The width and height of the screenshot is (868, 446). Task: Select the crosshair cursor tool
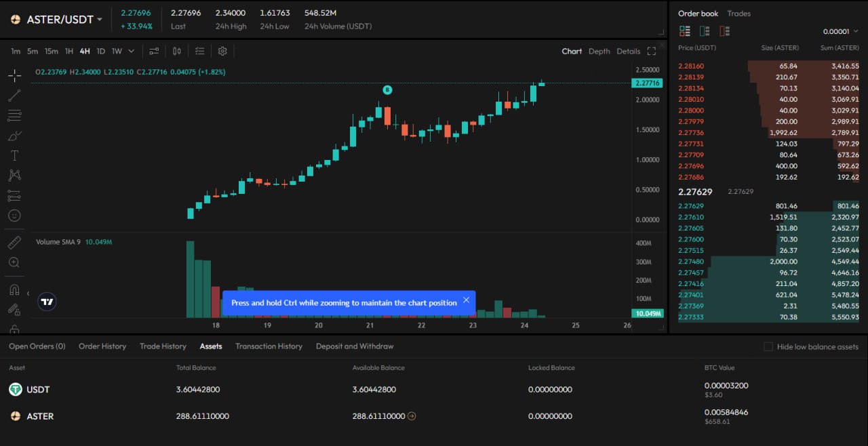coord(14,75)
